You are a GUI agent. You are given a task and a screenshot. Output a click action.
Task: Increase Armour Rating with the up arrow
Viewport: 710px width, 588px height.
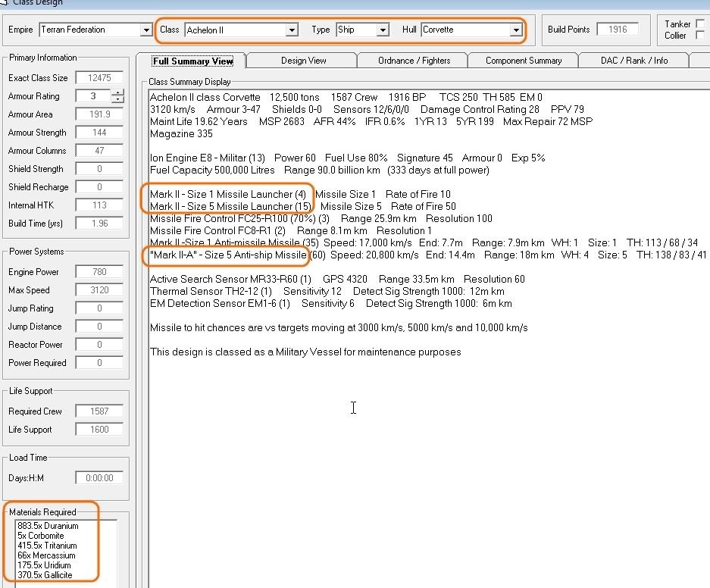pos(117,92)
